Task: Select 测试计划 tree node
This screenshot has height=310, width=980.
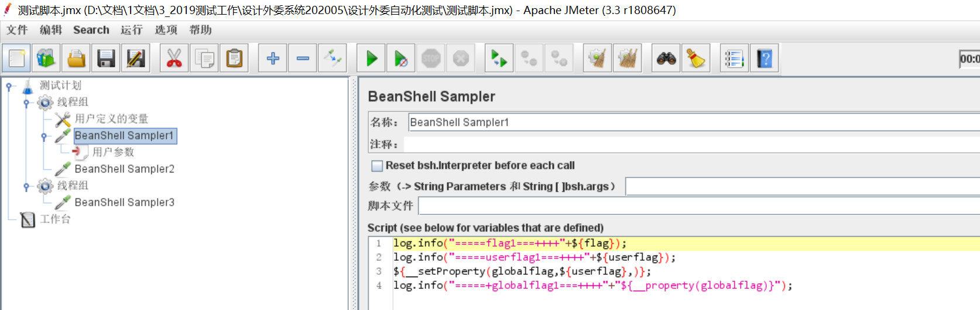Action: pyautogui.click(x=60, y=86)
